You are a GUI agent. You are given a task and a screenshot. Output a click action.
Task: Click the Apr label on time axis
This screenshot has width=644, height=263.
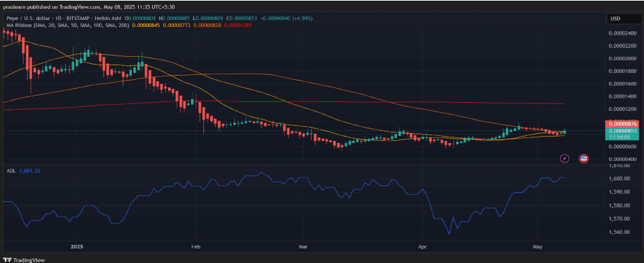click(x=422, y=247)
